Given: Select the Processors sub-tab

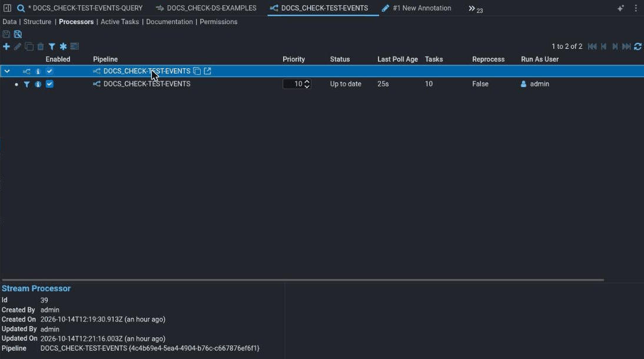Looking at the screenshot, I should [77, 22].
